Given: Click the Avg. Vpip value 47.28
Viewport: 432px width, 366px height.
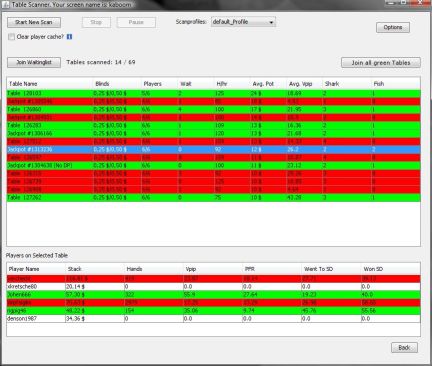Looking at the screenshot, I should pos(294,197).
